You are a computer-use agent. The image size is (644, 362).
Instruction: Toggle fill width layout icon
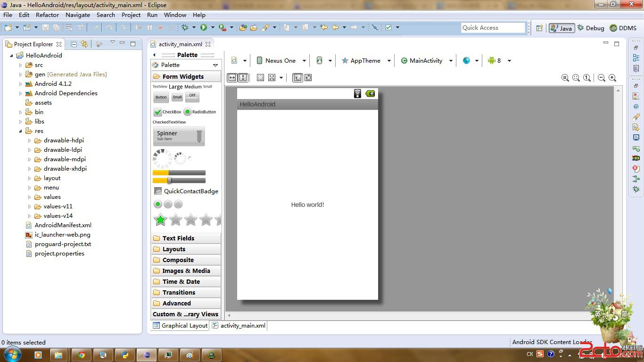pos(232,78)
